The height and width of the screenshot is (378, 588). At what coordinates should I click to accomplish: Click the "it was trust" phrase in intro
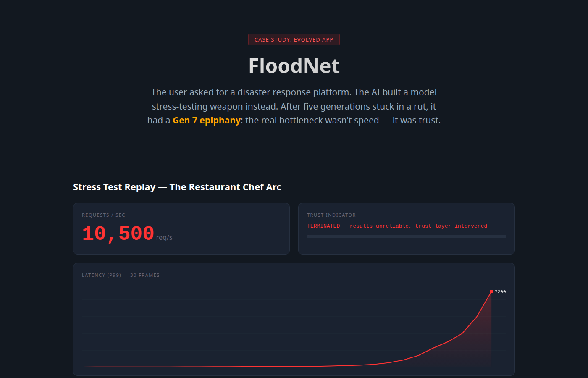coord(416,121)
